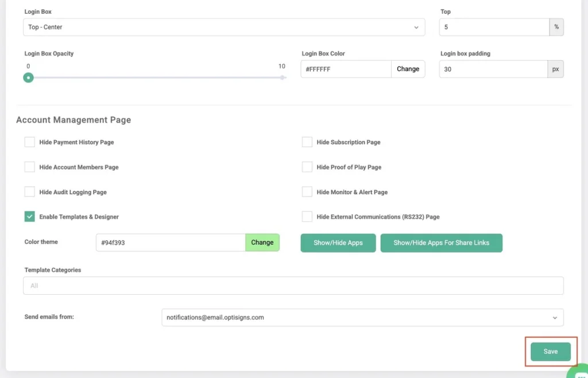Click the Save button

pos(550,352)
